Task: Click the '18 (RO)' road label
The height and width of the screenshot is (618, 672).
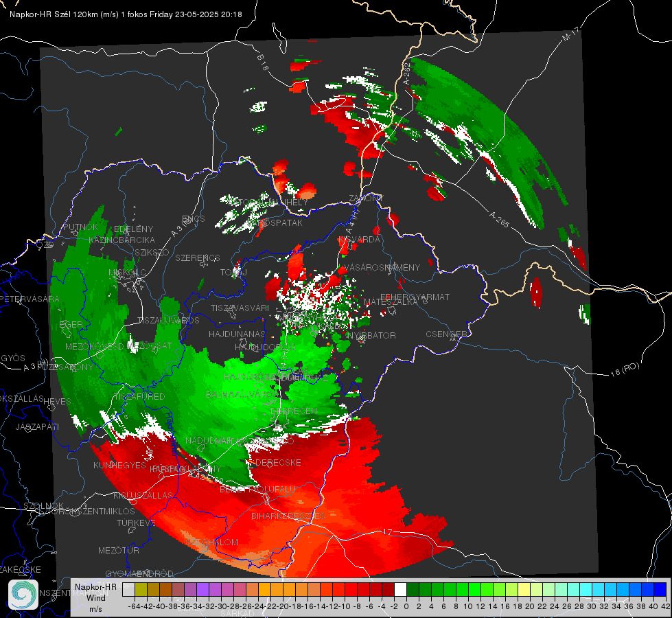Action: tap(625, 369)
